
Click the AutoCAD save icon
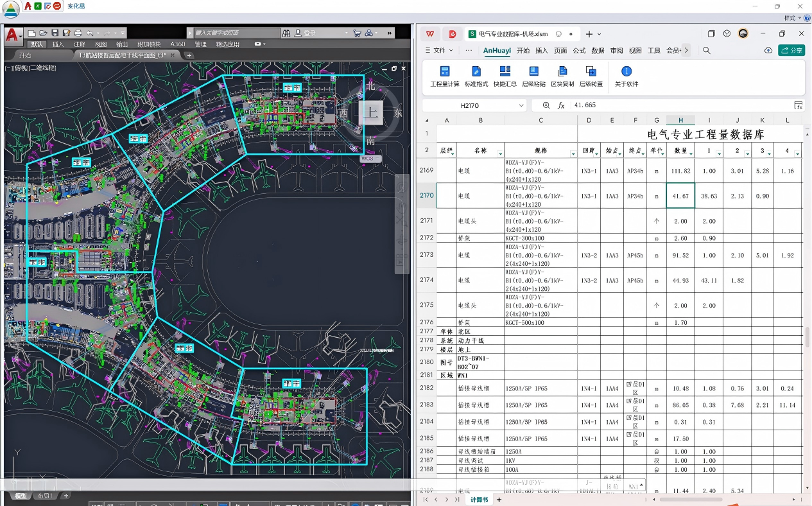55,33
